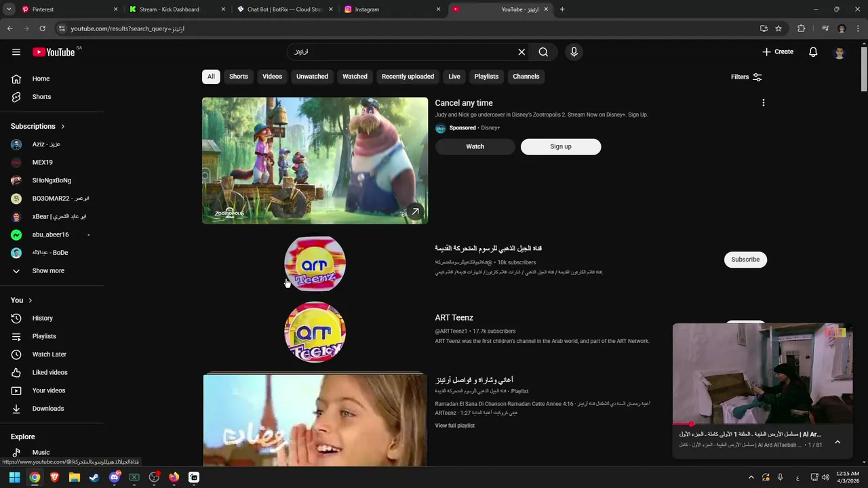Image resolution: width=868 pixels, height=488 pixels.
Task: Open the notifications bell
Action: tap(813, 52)
